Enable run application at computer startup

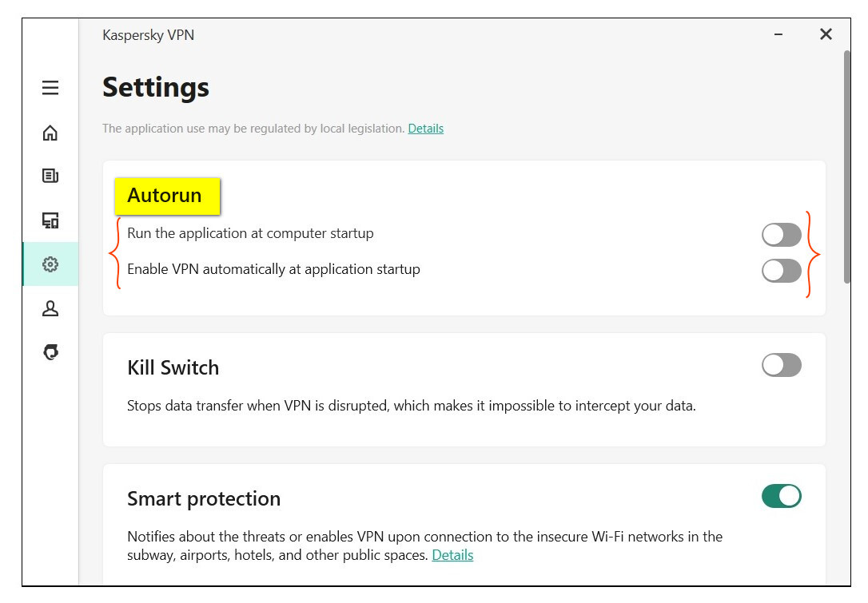click(x=781, y=235)
